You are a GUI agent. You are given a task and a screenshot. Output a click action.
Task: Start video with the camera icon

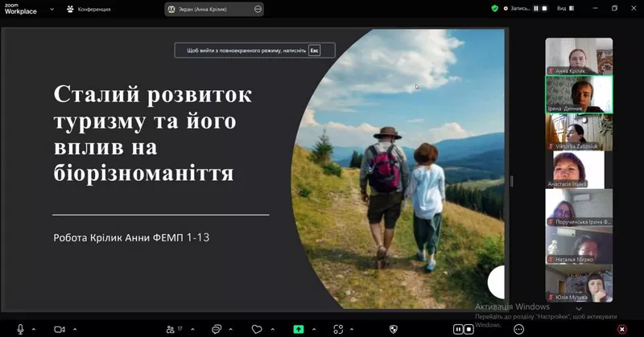click(x=60, y=329)
